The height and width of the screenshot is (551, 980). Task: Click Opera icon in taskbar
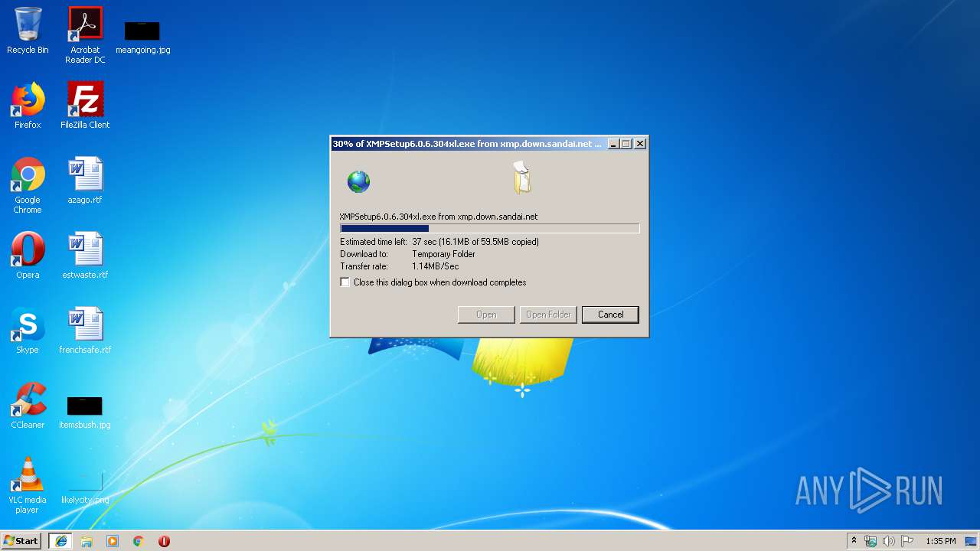[x=164, y=541]
